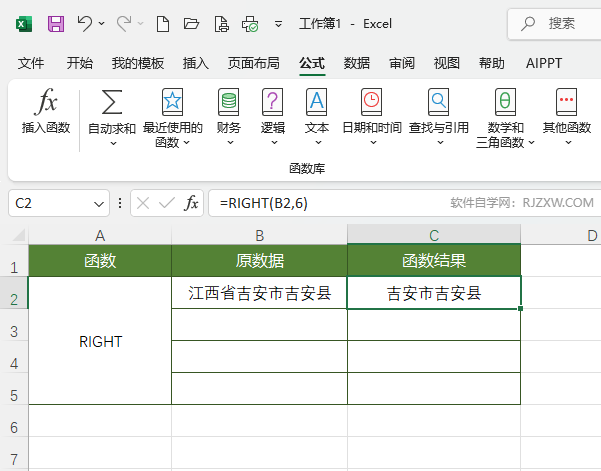601x471 pixels.
Task: Switch to the 数据 (Data) tab
Action: [x=357, y=63]
